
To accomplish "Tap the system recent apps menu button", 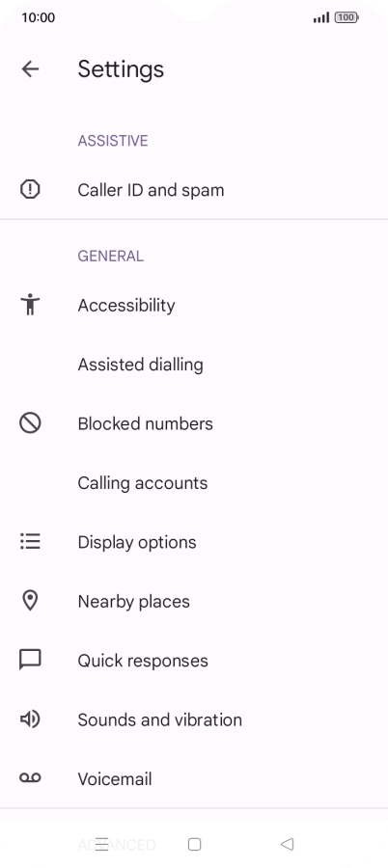I will point(102,844).
